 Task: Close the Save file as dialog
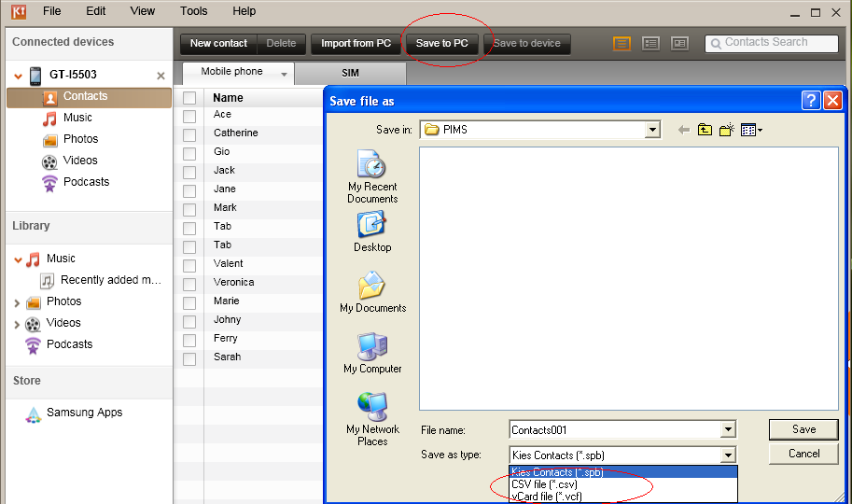[832, 101]
